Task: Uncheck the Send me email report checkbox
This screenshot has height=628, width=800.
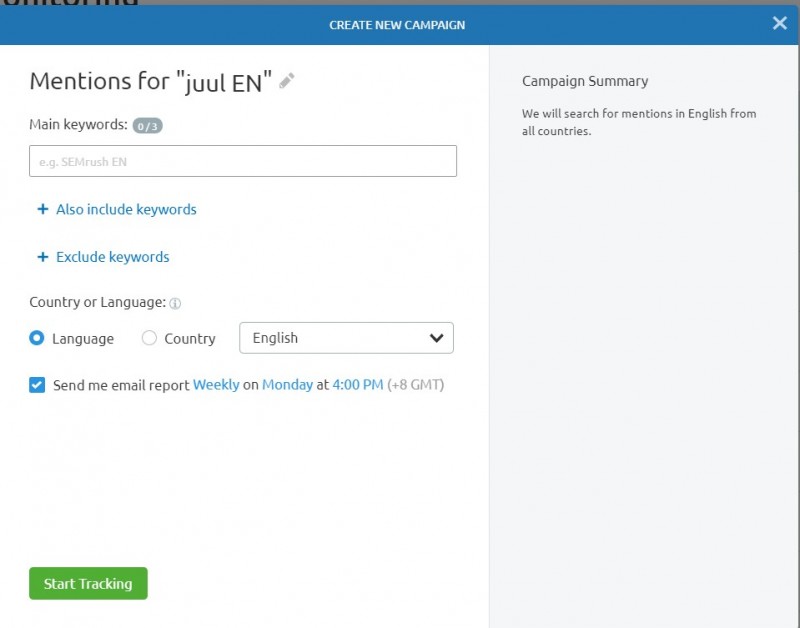Action: (37, 385)
